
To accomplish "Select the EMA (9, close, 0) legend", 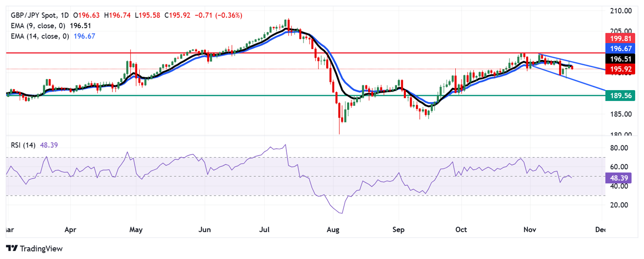I will (37, 26).
